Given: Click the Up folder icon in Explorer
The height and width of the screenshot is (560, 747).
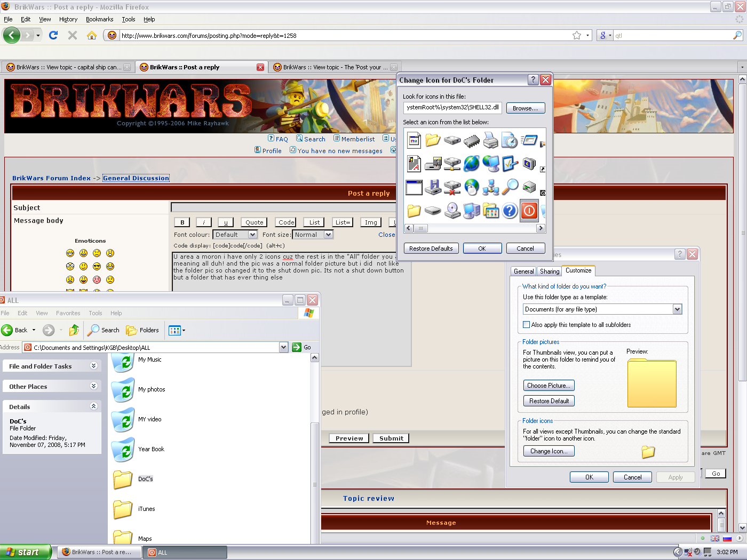Looking at the screenshot, I should point(74,330).
